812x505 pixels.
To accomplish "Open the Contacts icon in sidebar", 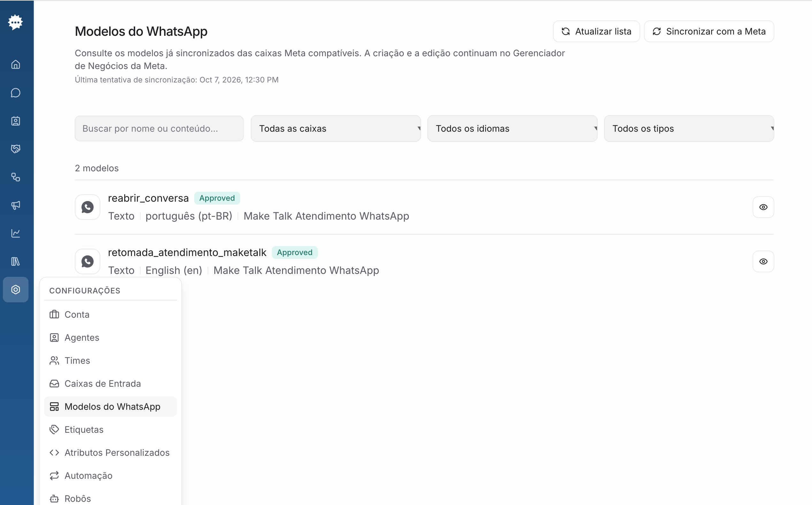I will pos(15,121).
